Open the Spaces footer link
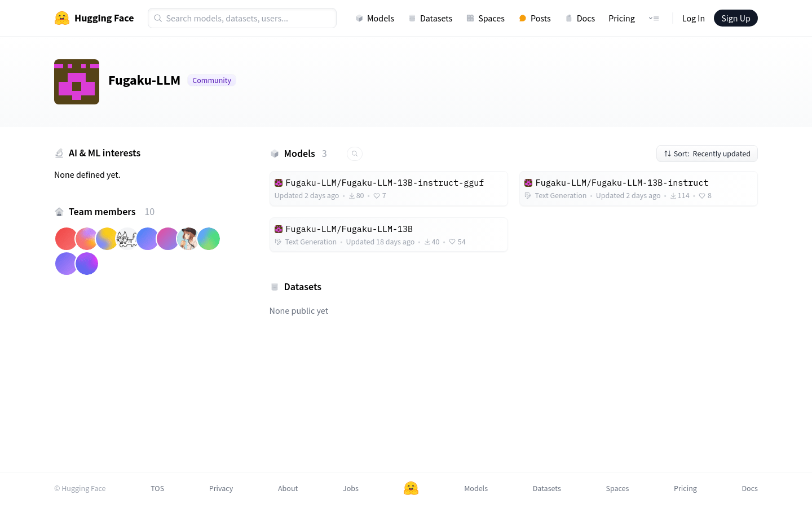Image resolution: width=812 pixels, height=508 pixels. coord(617,489)
